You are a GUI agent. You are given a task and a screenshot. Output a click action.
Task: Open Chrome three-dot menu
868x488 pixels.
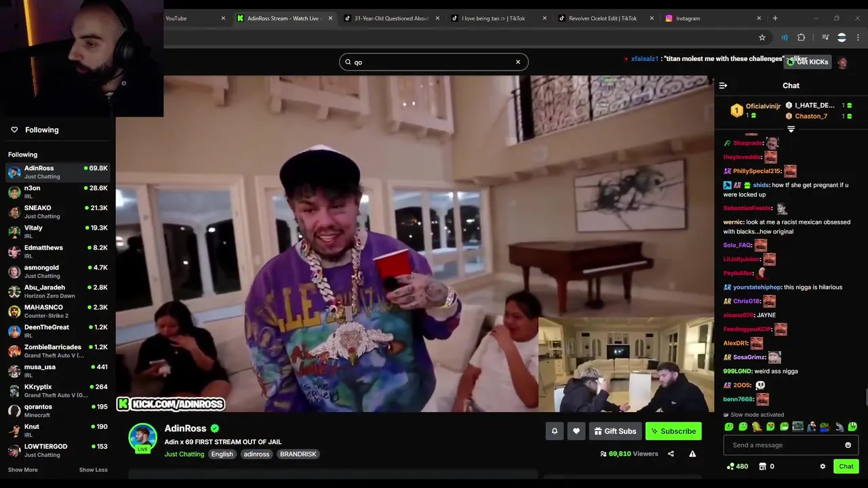pos(859,37)
